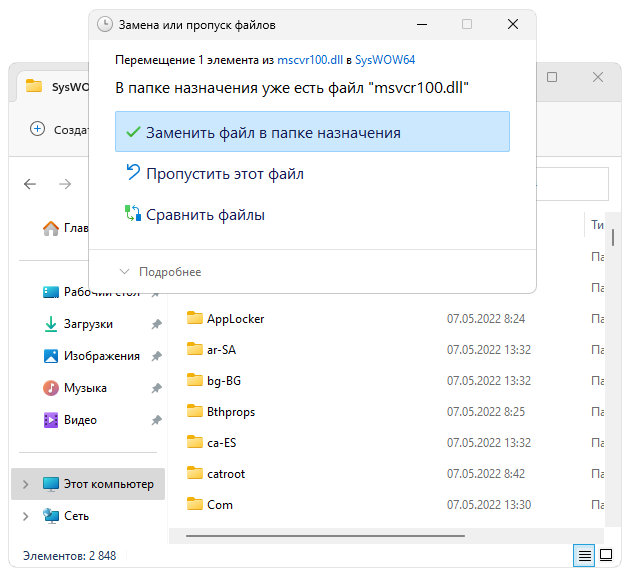Expand the Подробнее details section
The width and height of the screenshot is (628, 572).
161,272
